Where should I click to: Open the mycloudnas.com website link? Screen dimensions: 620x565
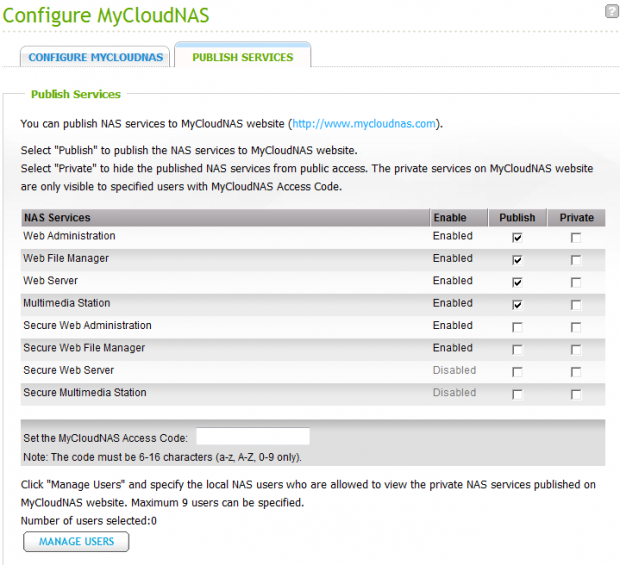click(364, 124)
